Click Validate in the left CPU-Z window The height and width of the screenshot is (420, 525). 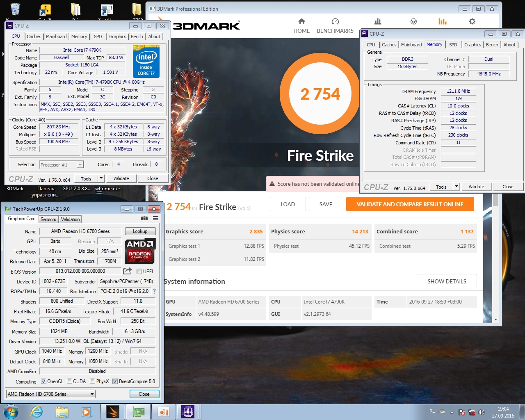(121, 178)
